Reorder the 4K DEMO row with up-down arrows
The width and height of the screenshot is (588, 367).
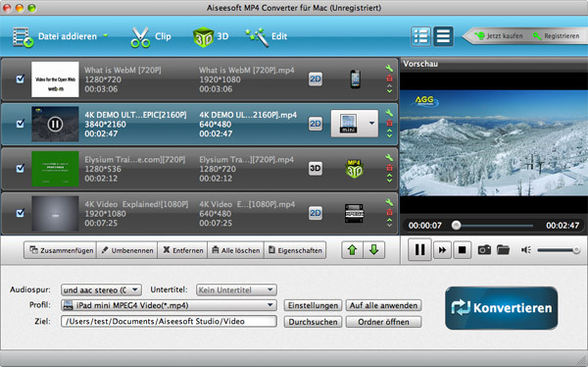(x=389, y=133)
